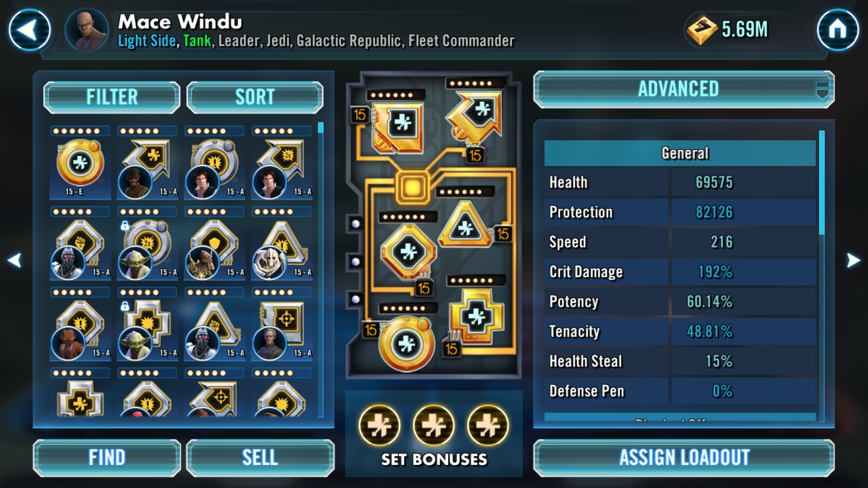Select the equipped triangle mod slot
Image resolution: width=868 pixels, height=488 pixels.
pyautogui.click(x=466, y=225)
